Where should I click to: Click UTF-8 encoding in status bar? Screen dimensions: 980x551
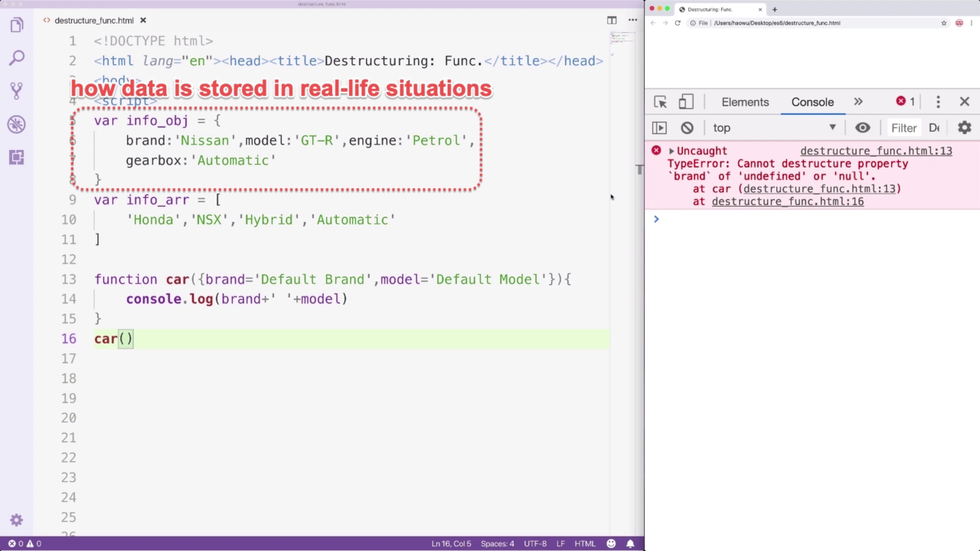[535, 544]
